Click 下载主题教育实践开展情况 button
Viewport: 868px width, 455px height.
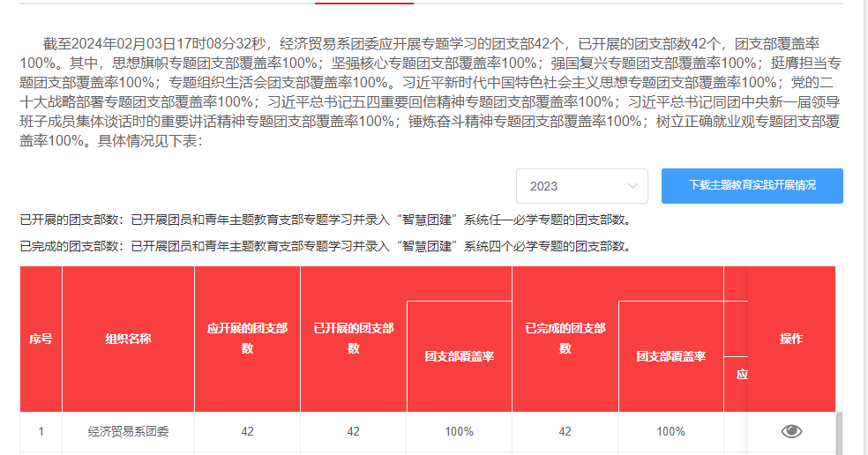coord(752,186)
